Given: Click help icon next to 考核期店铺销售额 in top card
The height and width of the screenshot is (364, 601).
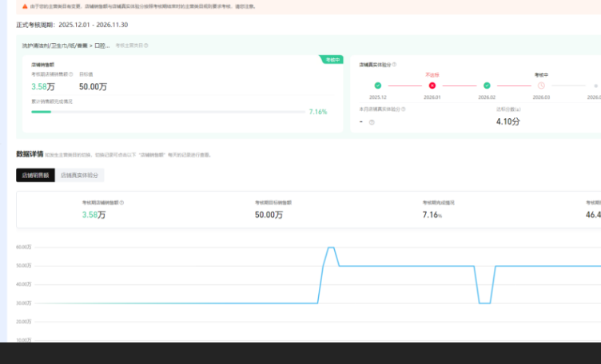Looking at the screenshot, I should [x=71, y=74].
